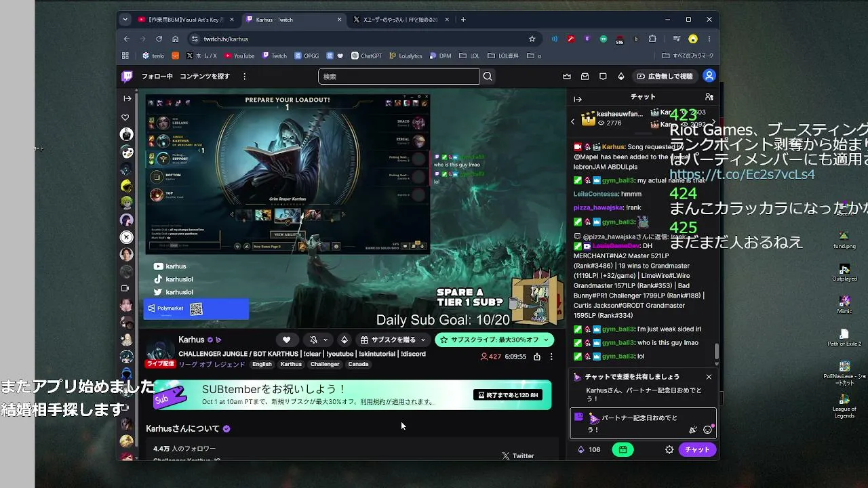Open the chat community users icon
Viewport: 868px width, 488px height.
(x=709, y=97)
